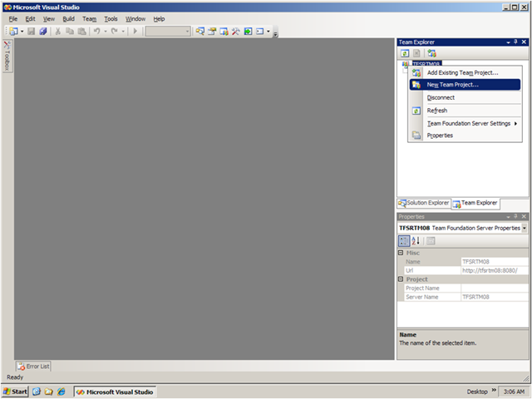
Task: Open the Window menu
Action: [135, 19]
